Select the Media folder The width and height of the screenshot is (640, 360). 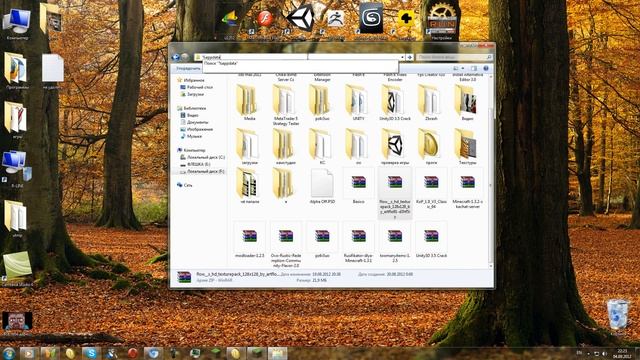(x=249, y=103)
